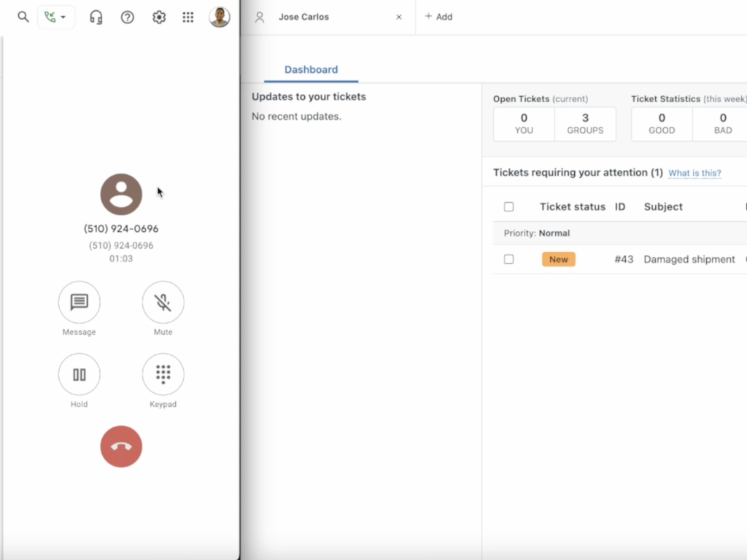Image resolution: width=747 pixels, height=560 pixels.
Task: Open the Google apps grid
Action: 188,17
